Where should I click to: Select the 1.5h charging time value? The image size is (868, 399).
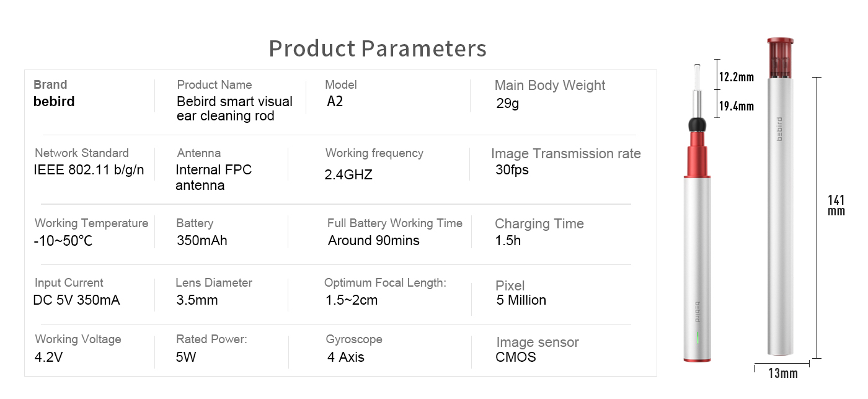[x=508, y=241]
